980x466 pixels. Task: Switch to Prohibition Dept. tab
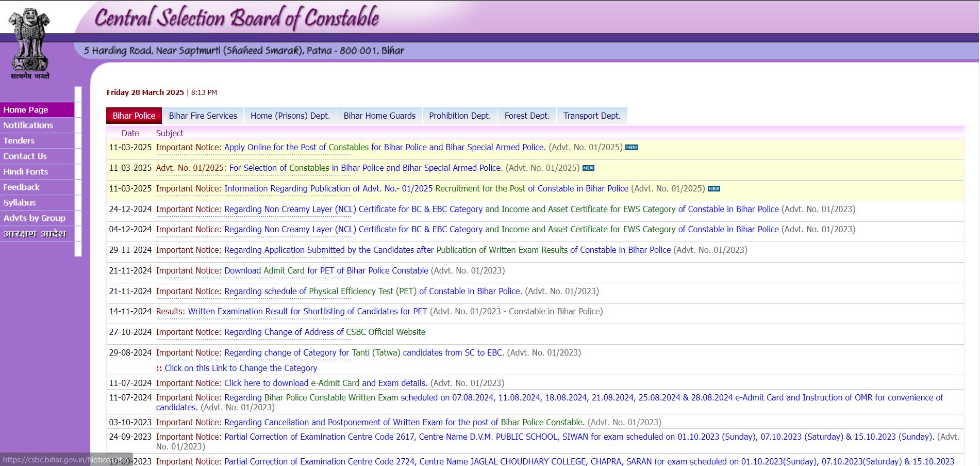click(460, 116)
